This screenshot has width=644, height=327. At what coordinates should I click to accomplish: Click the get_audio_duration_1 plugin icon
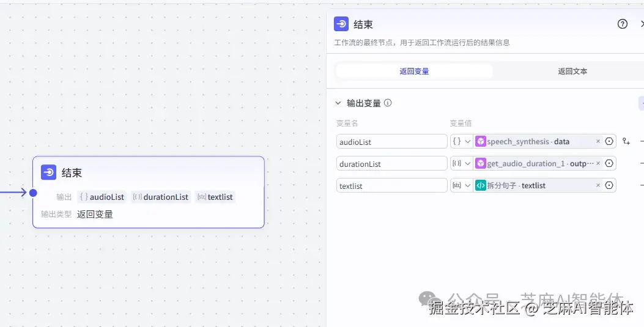[480, 163]
